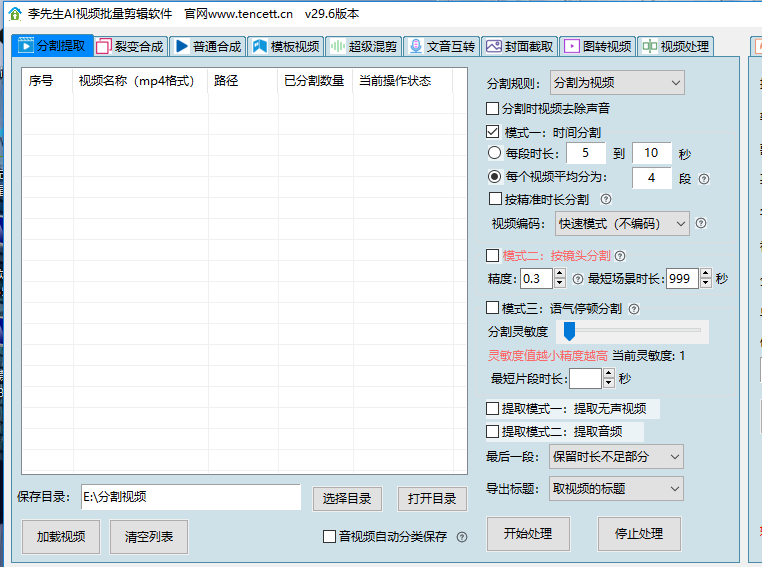Enable 分割时视频去除声音 checkbox
Screen dimensions: 762x567
493,108
